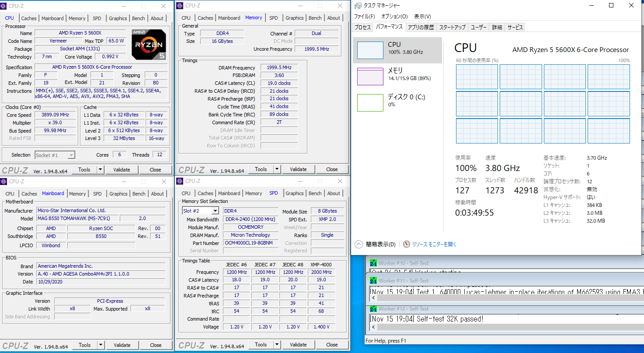
Task: Click the 稼働時間 value 0:03:49:55
Action: [475, 213]
